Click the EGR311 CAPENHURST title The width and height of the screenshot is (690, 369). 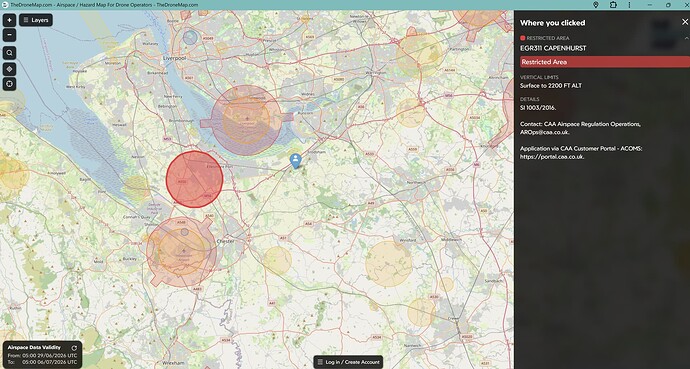553,48
